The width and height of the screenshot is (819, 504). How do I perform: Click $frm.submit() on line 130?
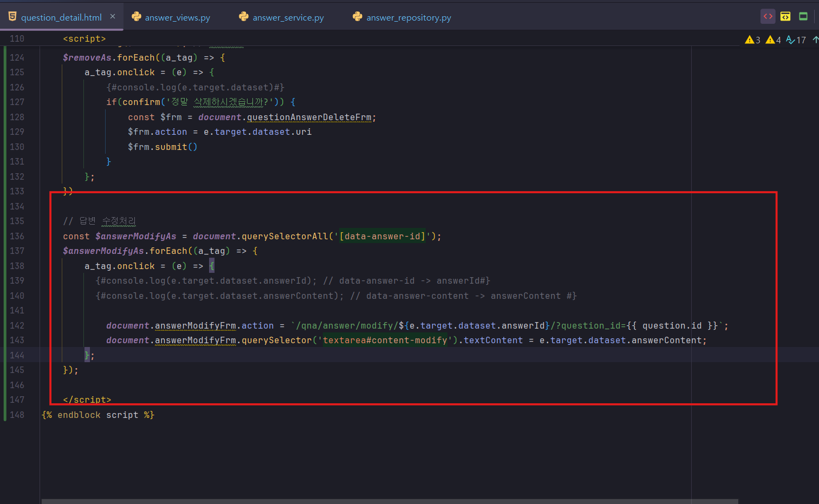pyautogui.click(x=162, y=147)
